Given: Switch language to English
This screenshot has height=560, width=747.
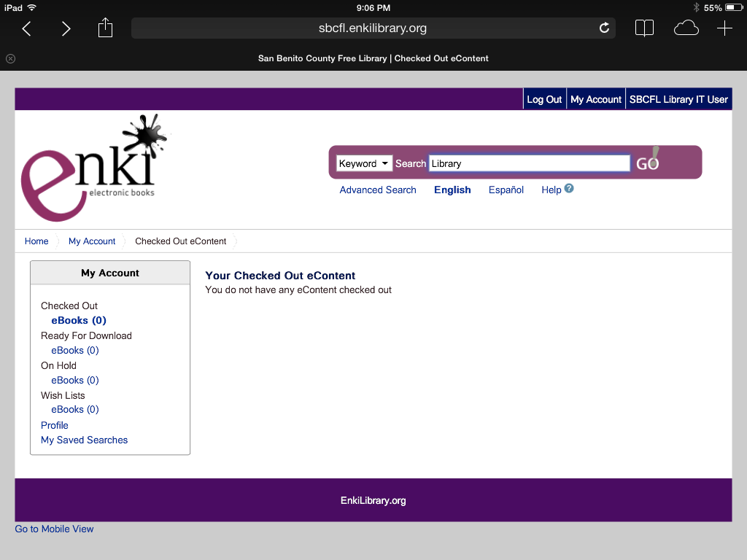Looking at the screenshot, I should click(x=452, y=190).
